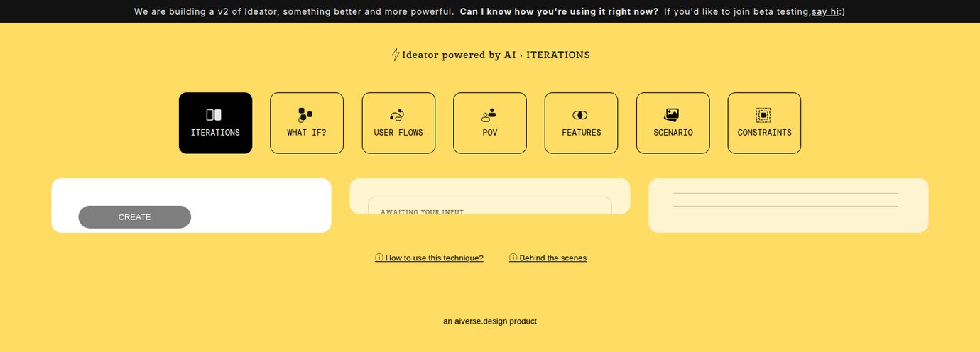Image resolution: width=980 pixels, height=352 pixels.
Task: Click "Can I know how you're using it" text
Action: [559, 11]
